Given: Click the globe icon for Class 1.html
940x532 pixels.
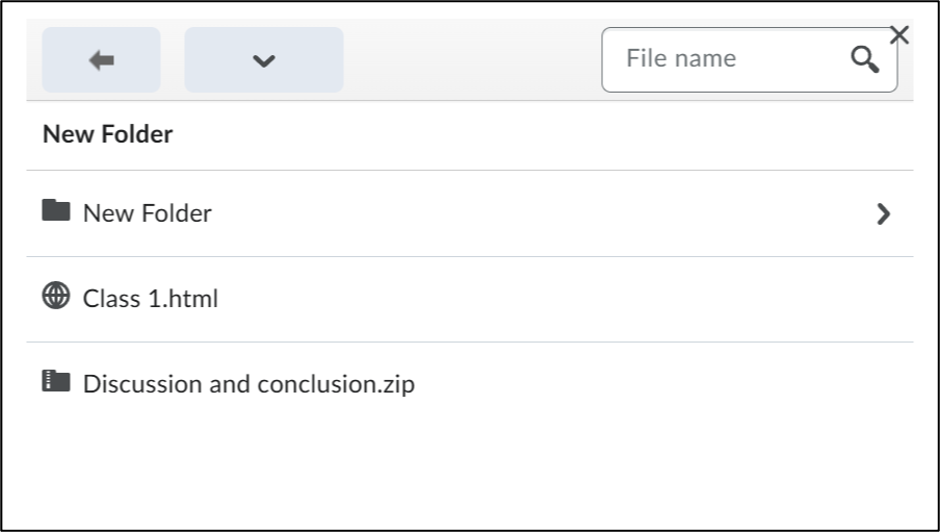Looking at the screenshot, I should click(x=56, y=296).
